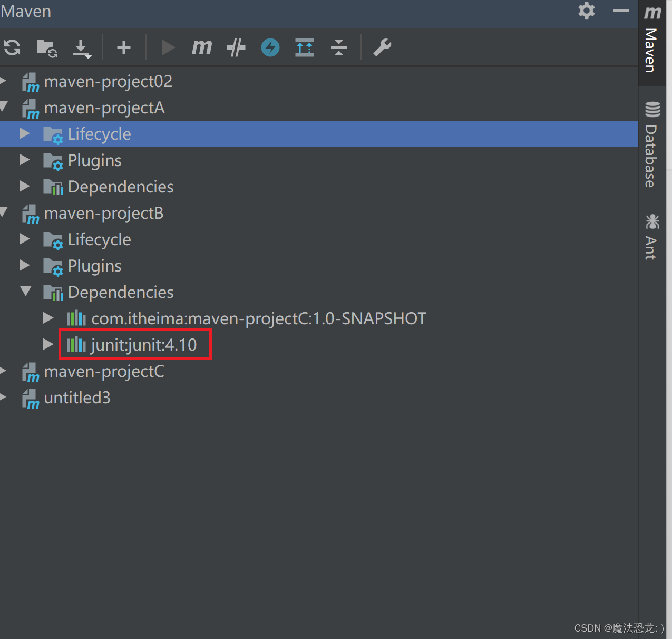The height and width of the screenshot is (639, 672).
Task: Expand Plugins under maven-projectB
Action: click(25, 265)
